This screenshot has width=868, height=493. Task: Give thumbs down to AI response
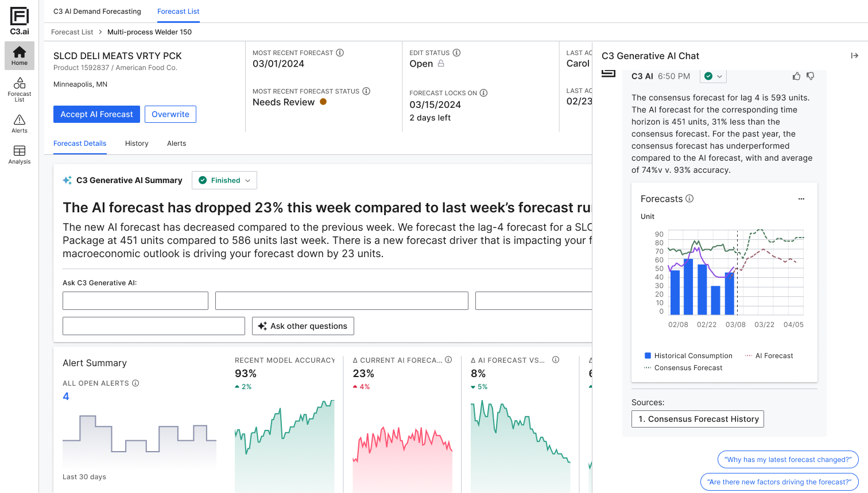(x=811, y=76)
